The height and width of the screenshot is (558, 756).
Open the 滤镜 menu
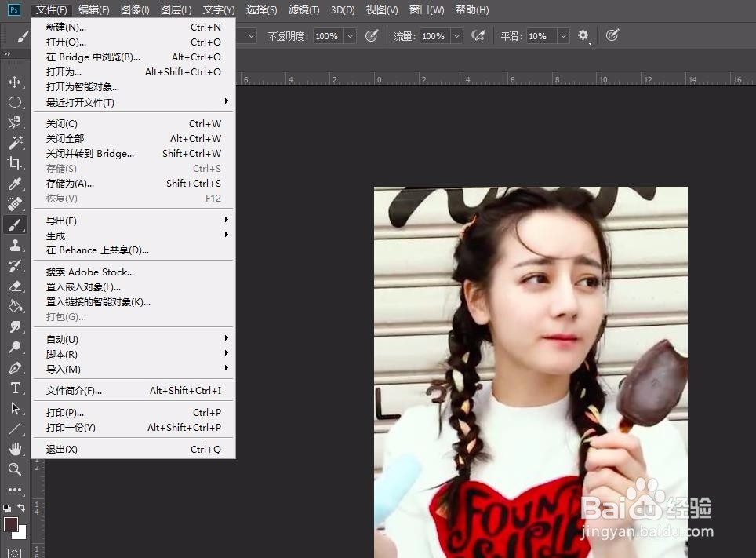pos(303,10)
